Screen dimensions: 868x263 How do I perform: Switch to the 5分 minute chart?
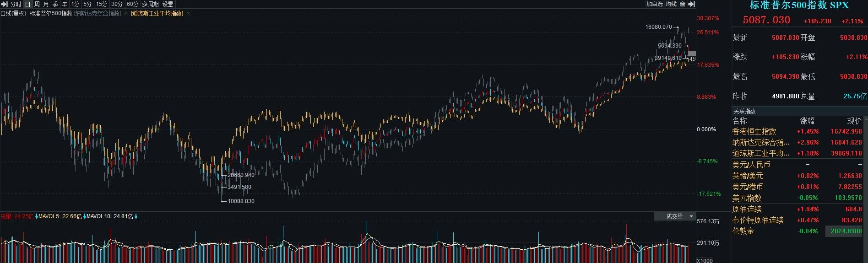coord(87,4)
